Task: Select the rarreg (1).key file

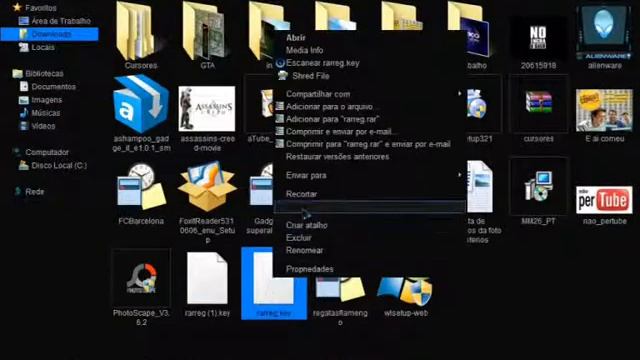Action: [x=207, y=278]
